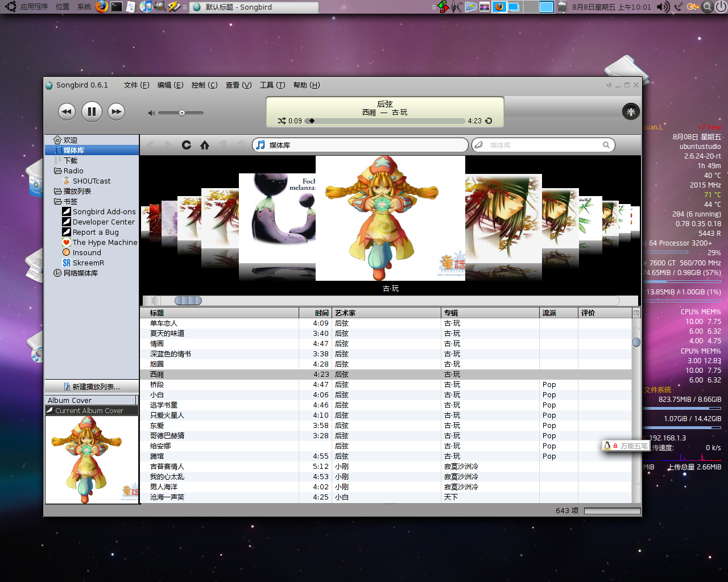Select the center 古·玩 cover in the cover flow
This screenshot has height=582, width=728.
click(390, 218)
